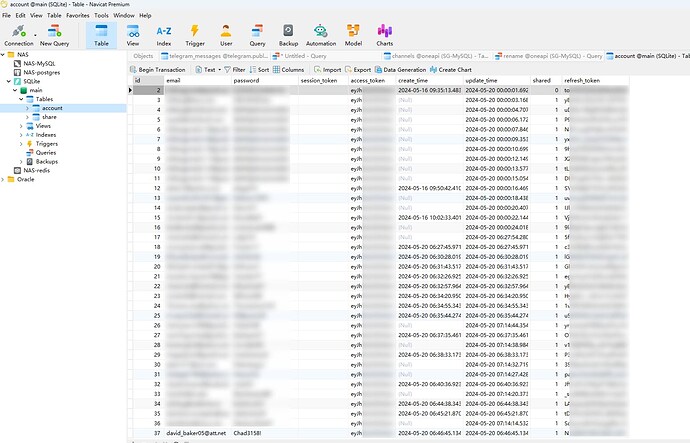Expand the Triggers node

(21, 144)
